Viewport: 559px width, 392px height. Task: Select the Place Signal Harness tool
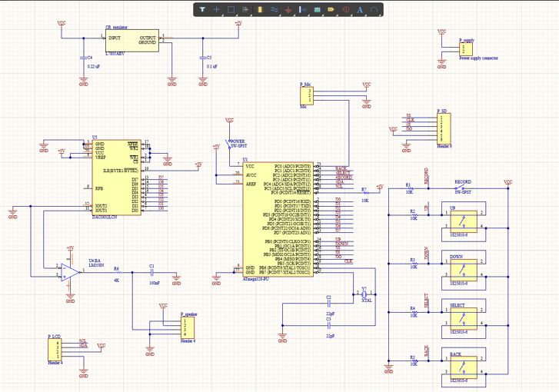click(x=303, y=10)
